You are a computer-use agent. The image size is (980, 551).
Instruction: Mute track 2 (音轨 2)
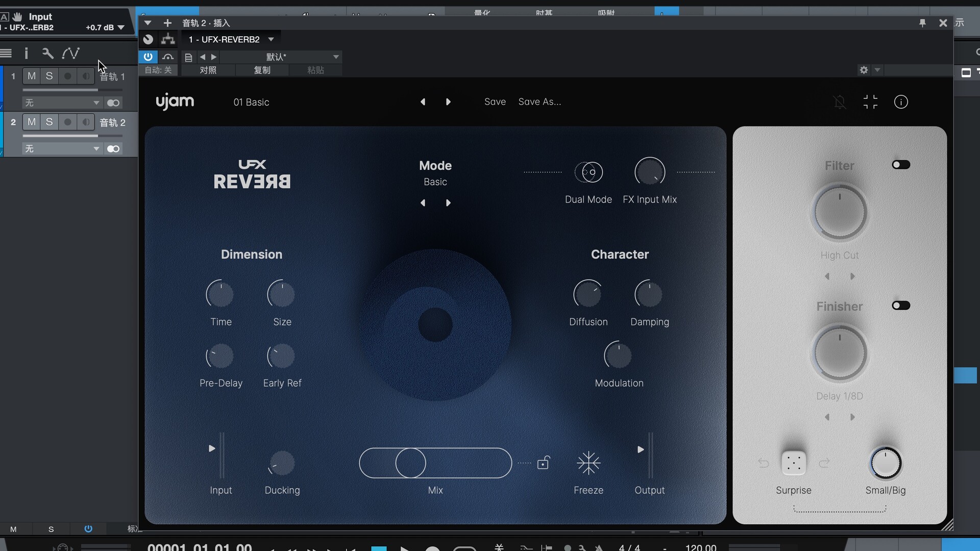coord(32,122)
